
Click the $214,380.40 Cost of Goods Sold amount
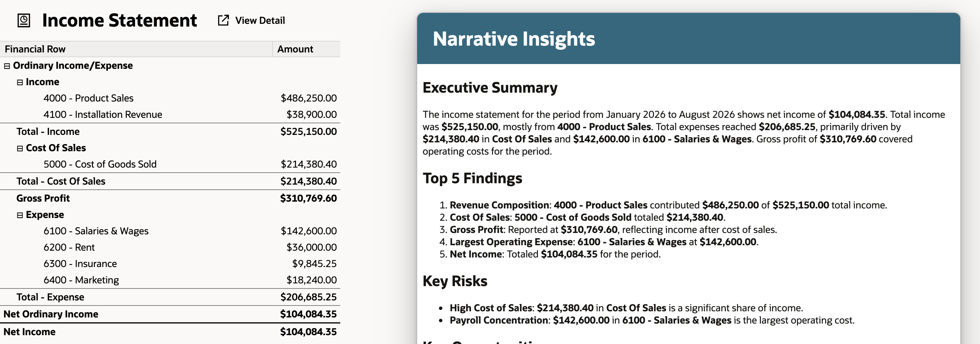point(309,164)
